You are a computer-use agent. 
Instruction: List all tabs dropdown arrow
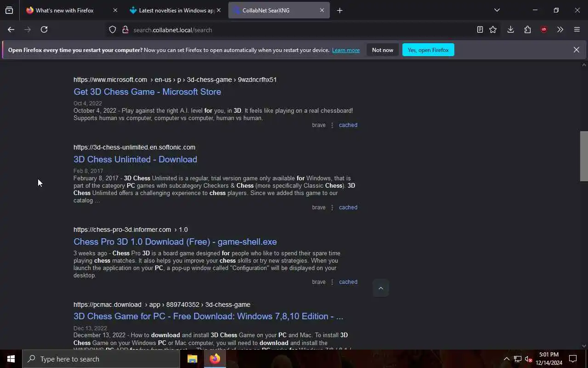(x=497, y=10)
